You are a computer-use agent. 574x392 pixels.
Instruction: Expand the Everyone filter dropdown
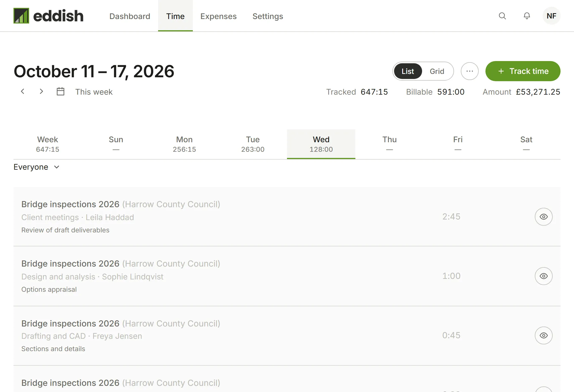click(x=36, y=167)
